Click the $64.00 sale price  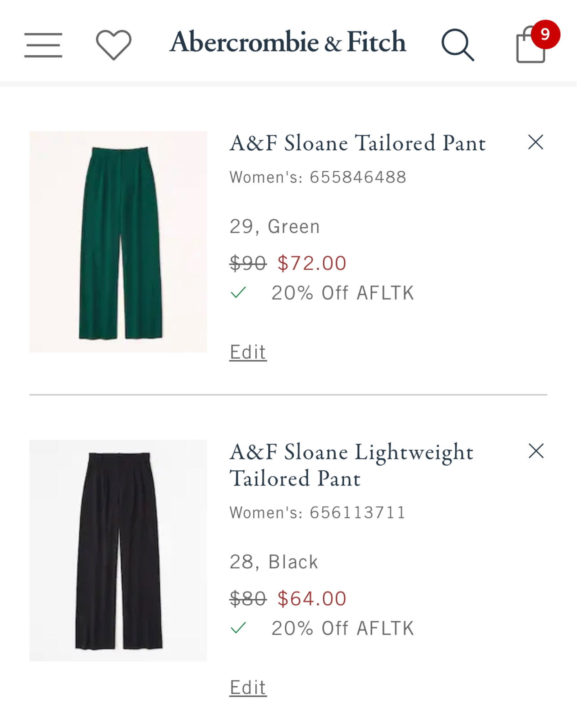point(312,599)
